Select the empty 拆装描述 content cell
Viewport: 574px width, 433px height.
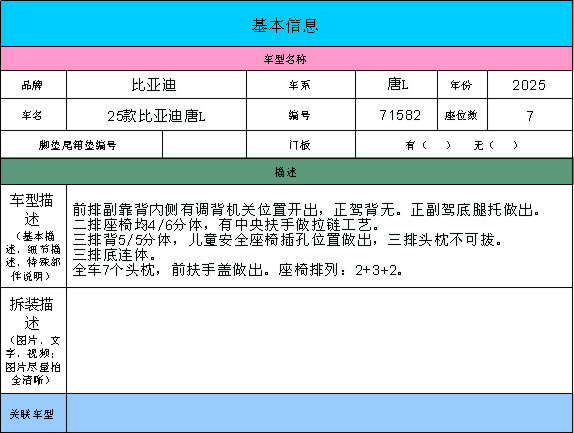point(320,341)
